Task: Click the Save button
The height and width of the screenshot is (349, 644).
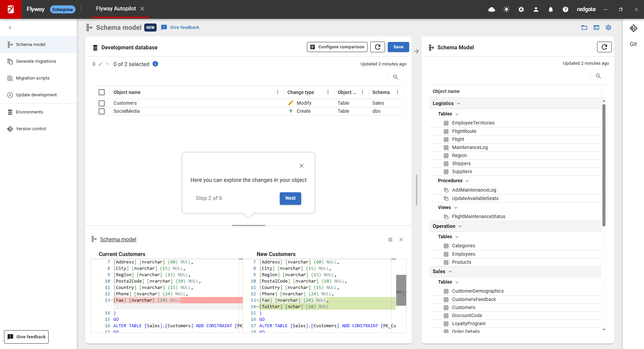Action: (x=398, y=47)
